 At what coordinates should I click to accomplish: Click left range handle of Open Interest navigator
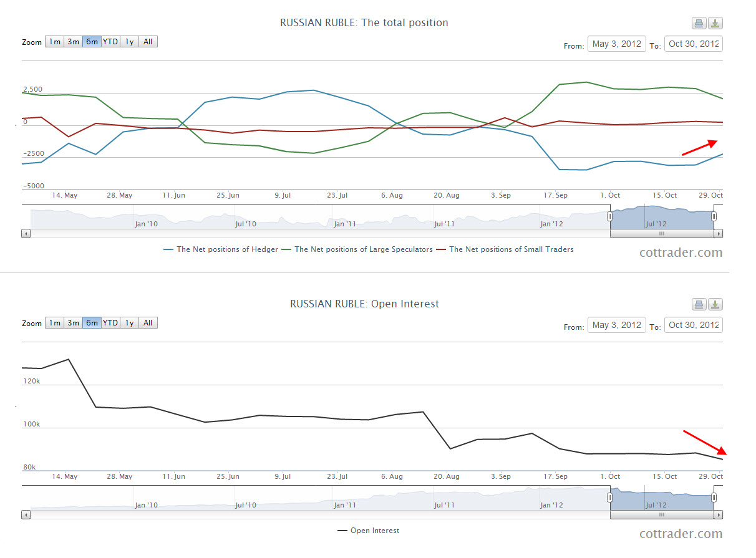[x=610, y=497]
